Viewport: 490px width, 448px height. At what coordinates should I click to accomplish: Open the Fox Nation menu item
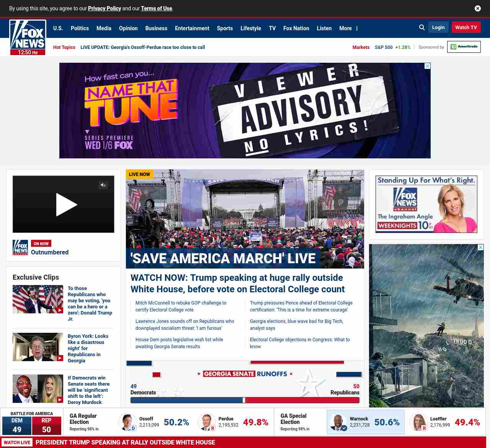pyautogui.click(x=296, y=28)
